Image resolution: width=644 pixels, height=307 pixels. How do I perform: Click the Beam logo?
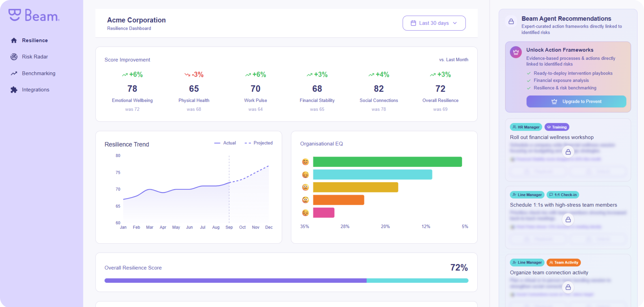[34, 15]
